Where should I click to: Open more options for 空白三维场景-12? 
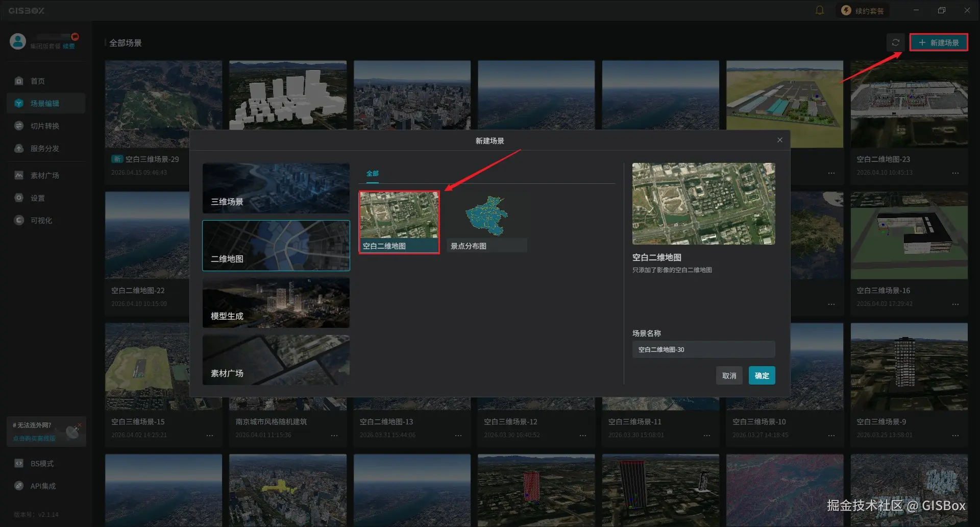coord(583,436)
